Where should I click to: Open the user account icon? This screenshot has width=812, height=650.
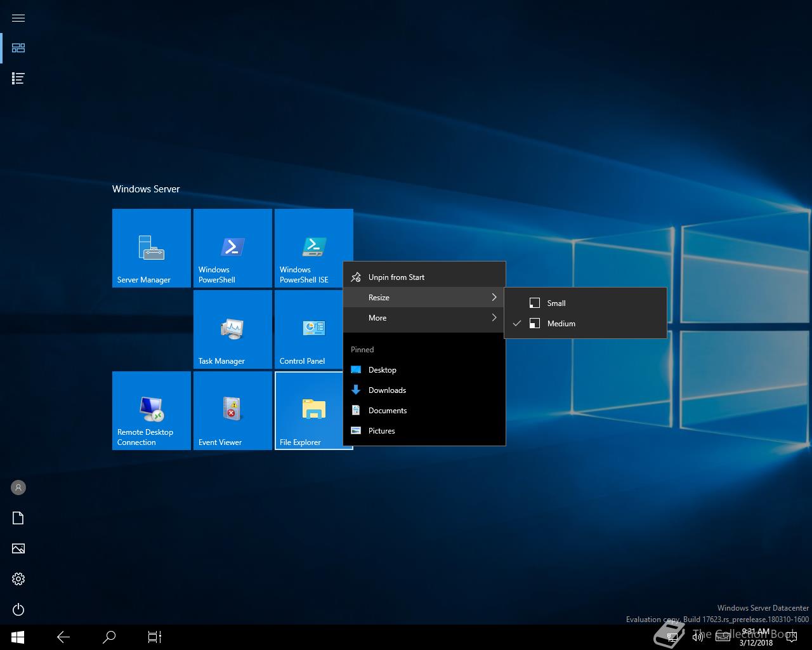[18, 487]
